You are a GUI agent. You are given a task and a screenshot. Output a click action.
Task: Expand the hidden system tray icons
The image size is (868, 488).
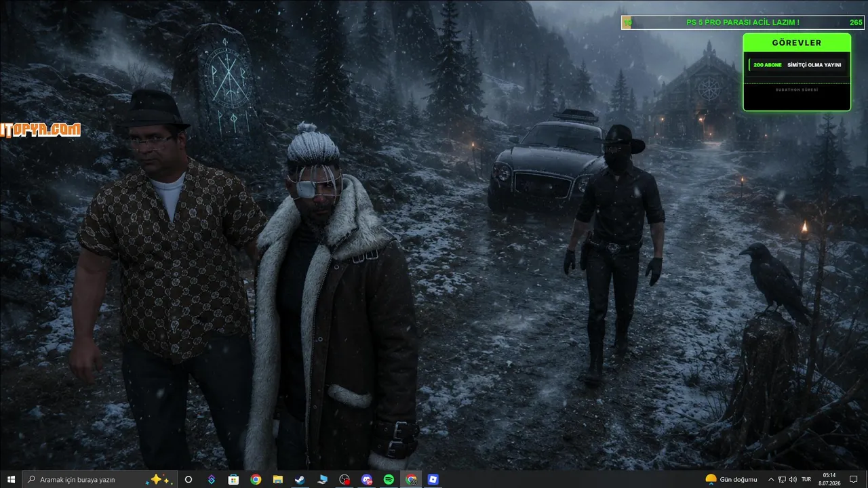pyautogui.click(x=770, y=479)
